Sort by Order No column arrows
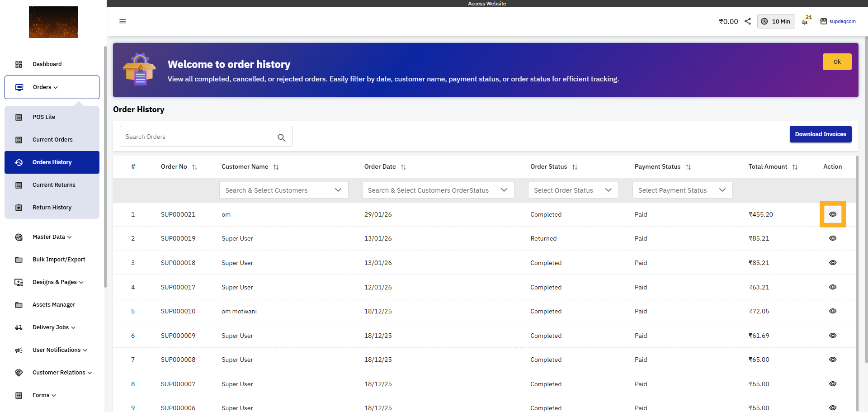Screen dimensions: 868x412 click(194, 167)
